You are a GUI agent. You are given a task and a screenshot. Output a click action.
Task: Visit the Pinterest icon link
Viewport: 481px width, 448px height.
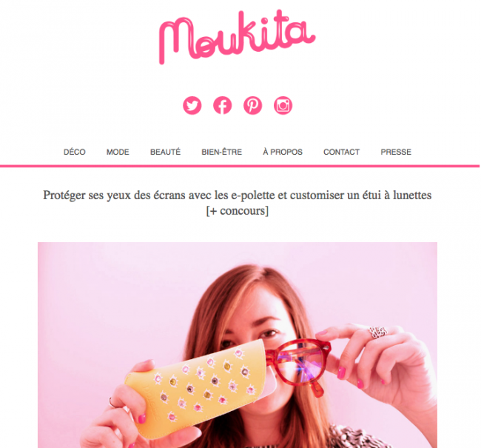(x=253, y=105)
